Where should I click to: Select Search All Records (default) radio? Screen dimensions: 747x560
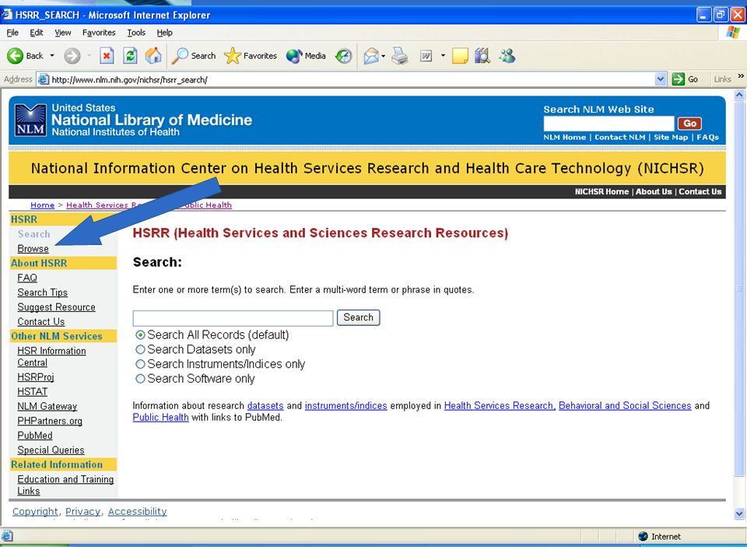tap(140, 334)
